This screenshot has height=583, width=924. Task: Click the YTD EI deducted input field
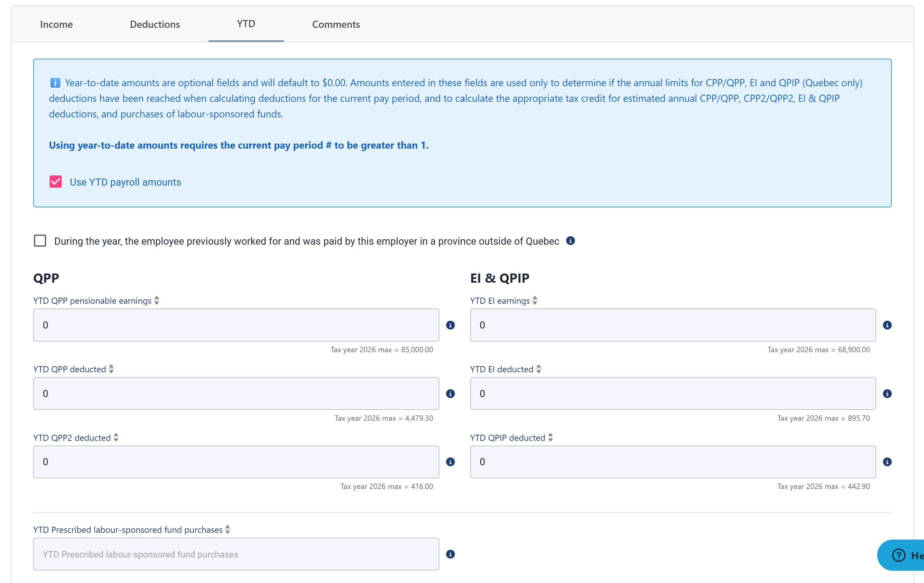(x=673, y=393)
